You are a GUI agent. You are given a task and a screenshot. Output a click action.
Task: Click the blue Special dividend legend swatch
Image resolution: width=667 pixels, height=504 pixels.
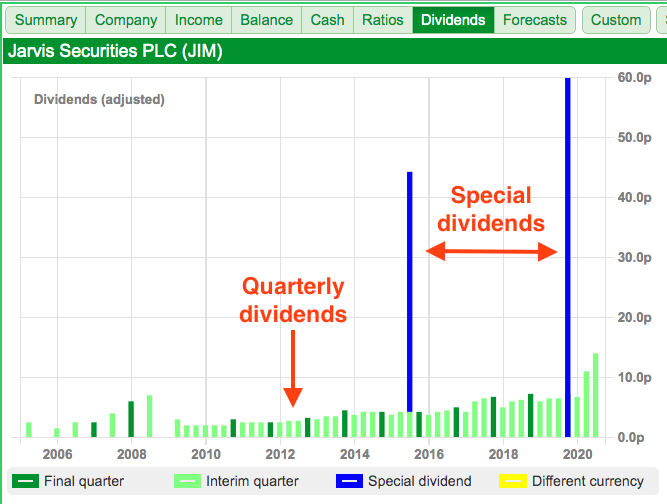[349, 481]
